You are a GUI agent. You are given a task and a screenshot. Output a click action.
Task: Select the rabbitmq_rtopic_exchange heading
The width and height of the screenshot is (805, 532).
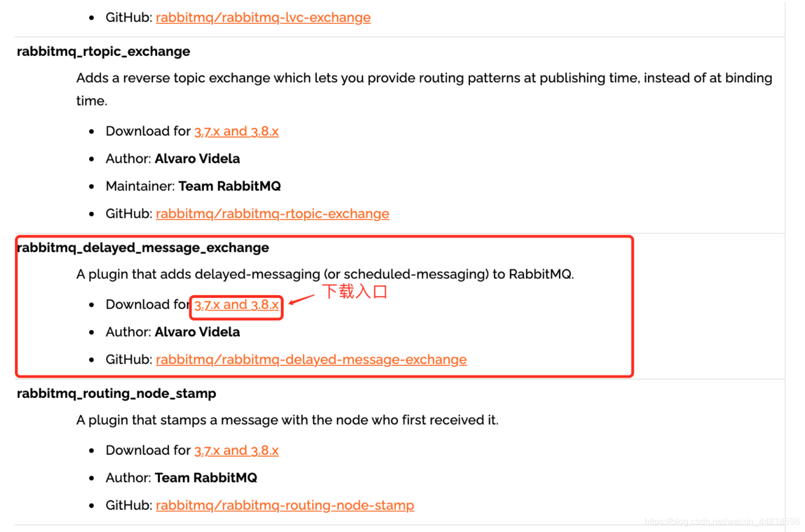click(103, 51)
